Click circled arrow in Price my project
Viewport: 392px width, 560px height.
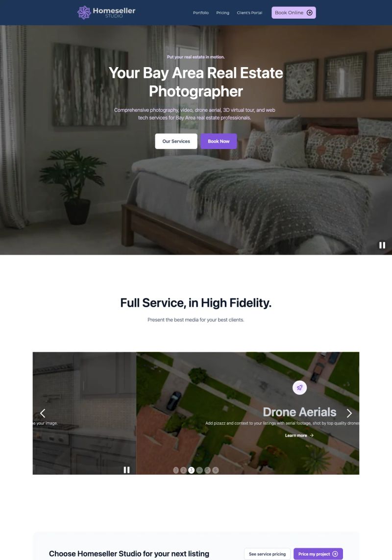pyautogui.click(x=335, y=554)
